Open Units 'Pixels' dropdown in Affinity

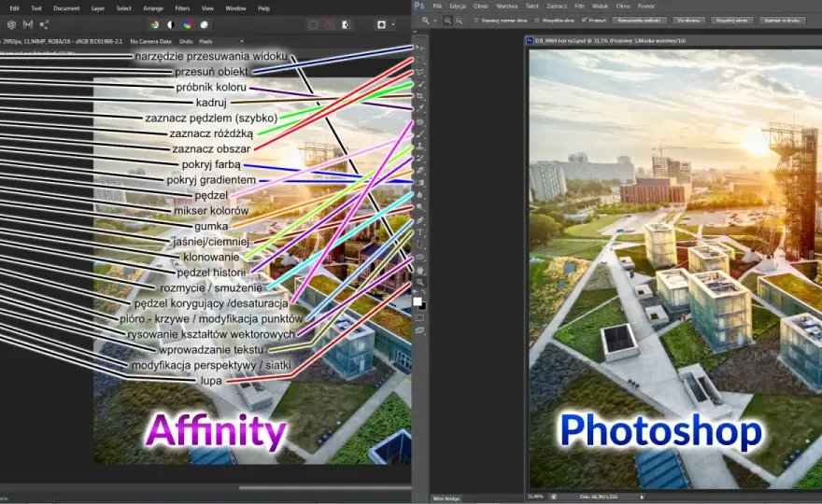click(220, 41)
